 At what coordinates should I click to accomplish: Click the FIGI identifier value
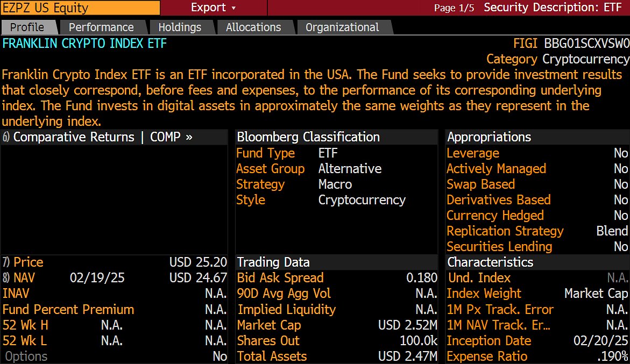point(586,44)
